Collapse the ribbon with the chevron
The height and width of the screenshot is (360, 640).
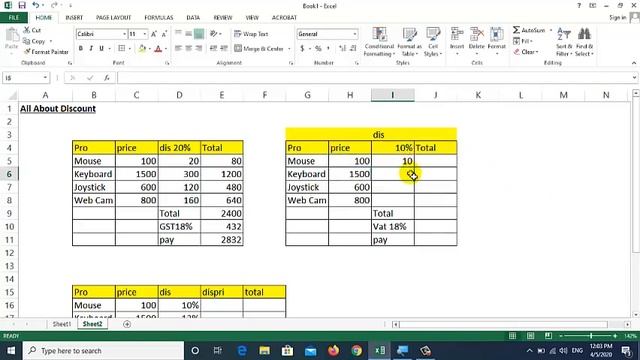point(633,63)
